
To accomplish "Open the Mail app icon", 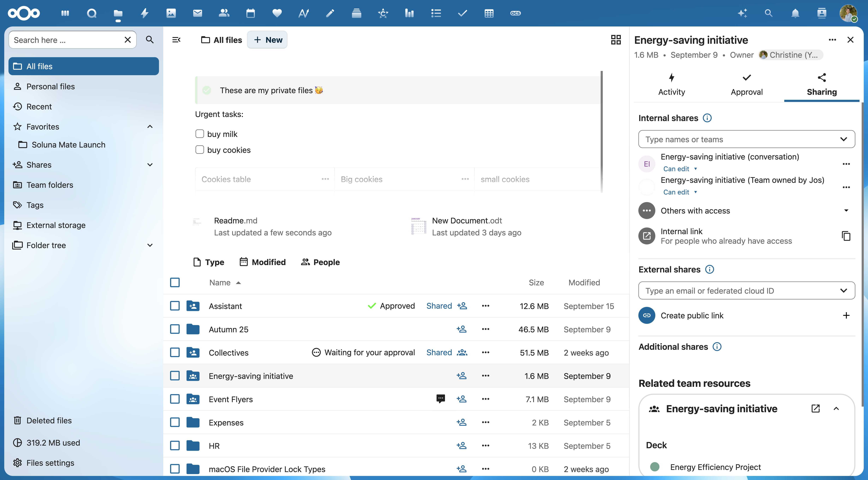I will [x=197, y=13].
